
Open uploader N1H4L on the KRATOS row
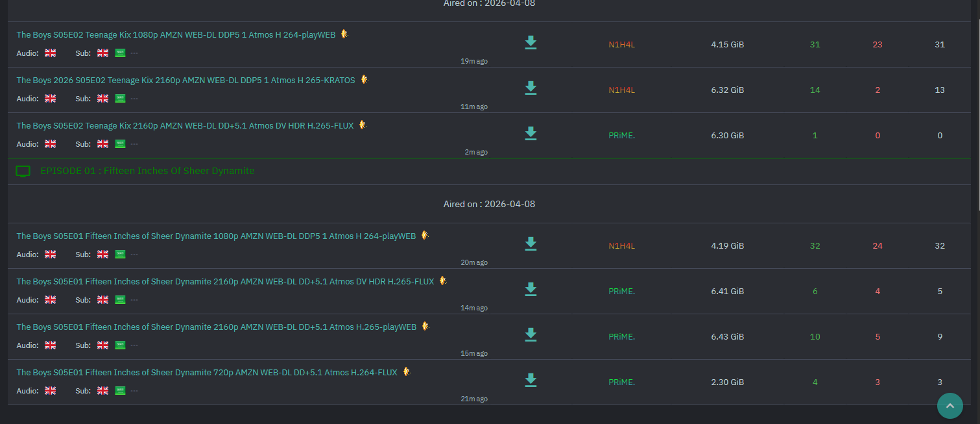pyautogui.click(x=621, y=90)
